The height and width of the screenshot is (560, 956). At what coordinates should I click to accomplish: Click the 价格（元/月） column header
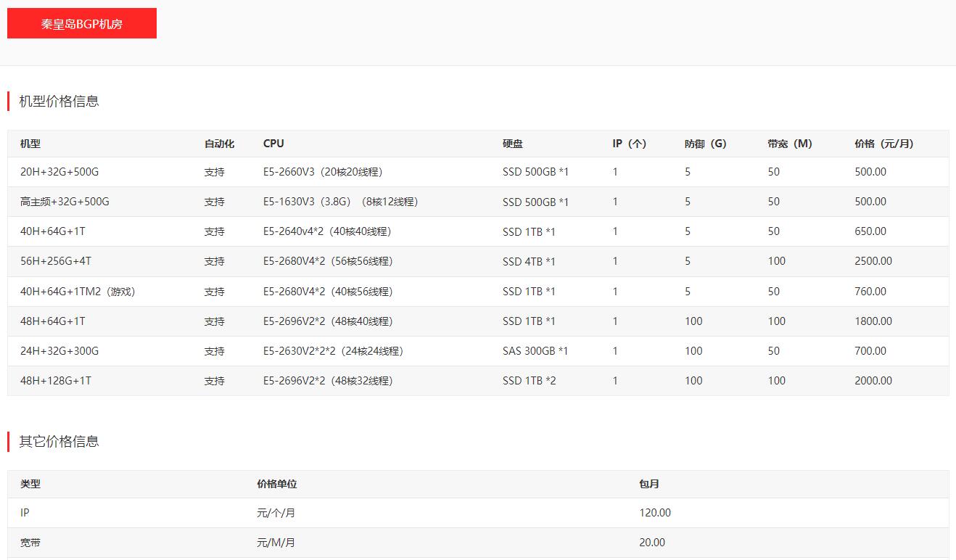coord(883,144)
